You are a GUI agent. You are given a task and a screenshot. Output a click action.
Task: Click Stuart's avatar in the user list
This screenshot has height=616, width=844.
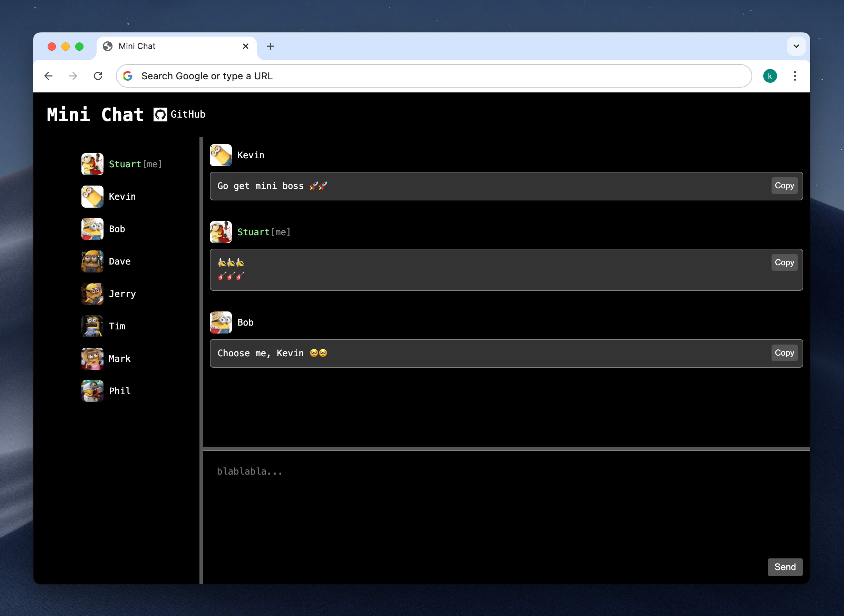pos(92,164)
